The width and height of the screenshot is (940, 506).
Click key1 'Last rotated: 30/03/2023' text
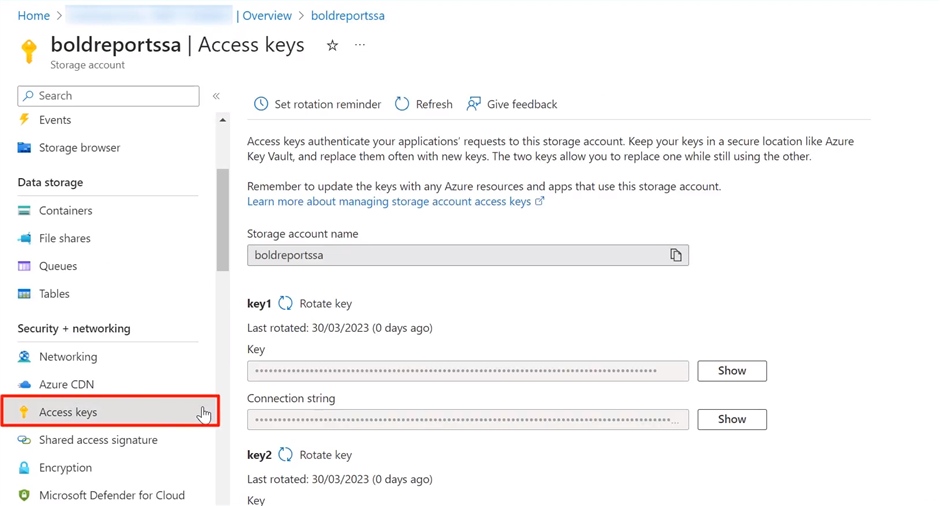[339, 328]
